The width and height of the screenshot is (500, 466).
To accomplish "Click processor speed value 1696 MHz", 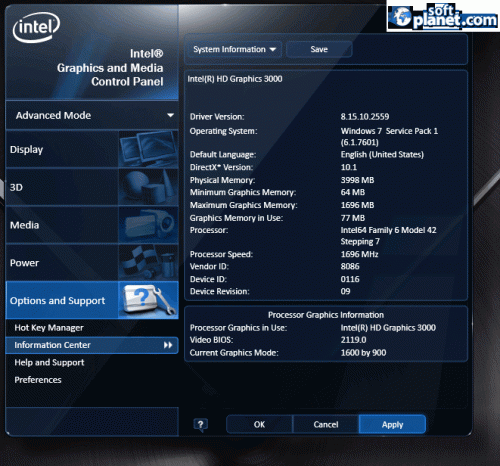I will coord(359,254).
